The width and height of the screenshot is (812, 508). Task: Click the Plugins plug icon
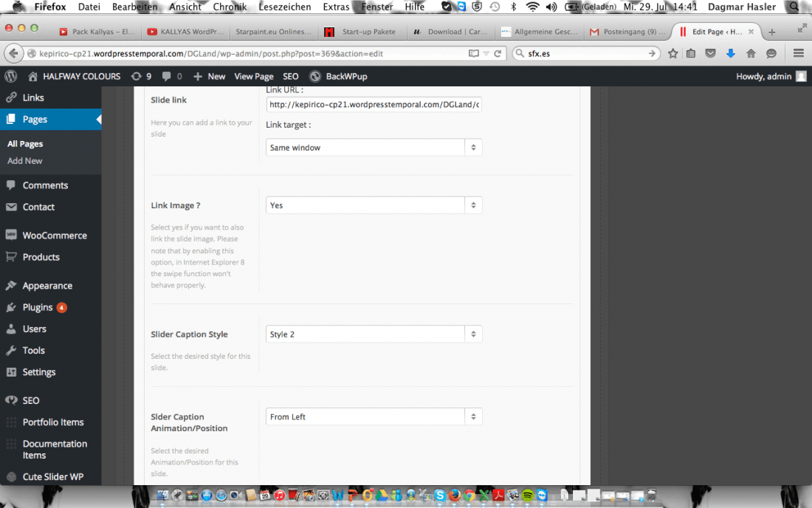click(11, 307)
